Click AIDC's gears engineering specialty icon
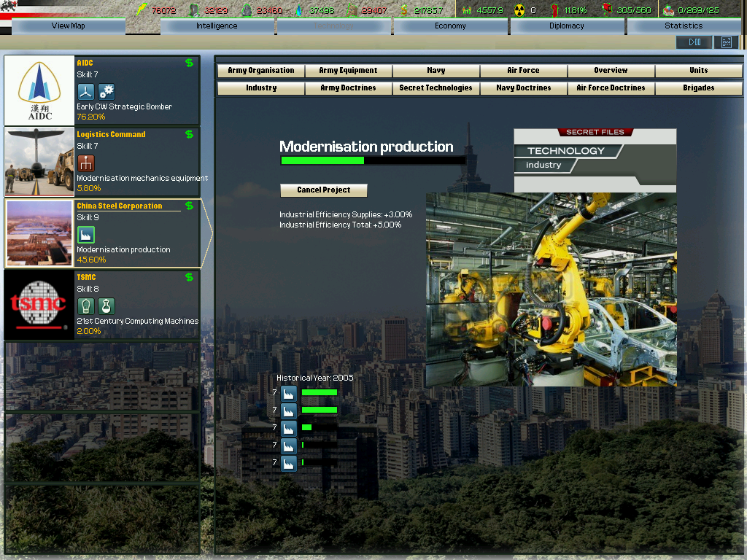 click(x=107, y=92)
